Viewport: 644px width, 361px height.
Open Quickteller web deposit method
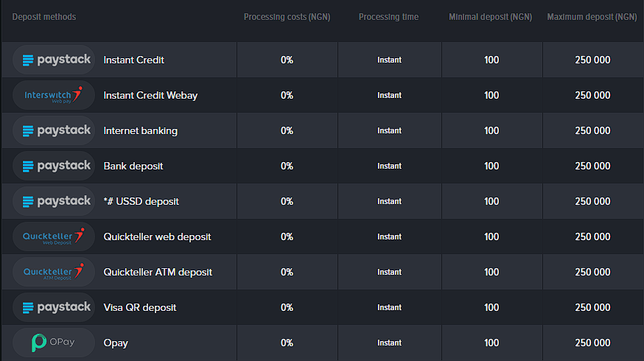coord(157,236)
